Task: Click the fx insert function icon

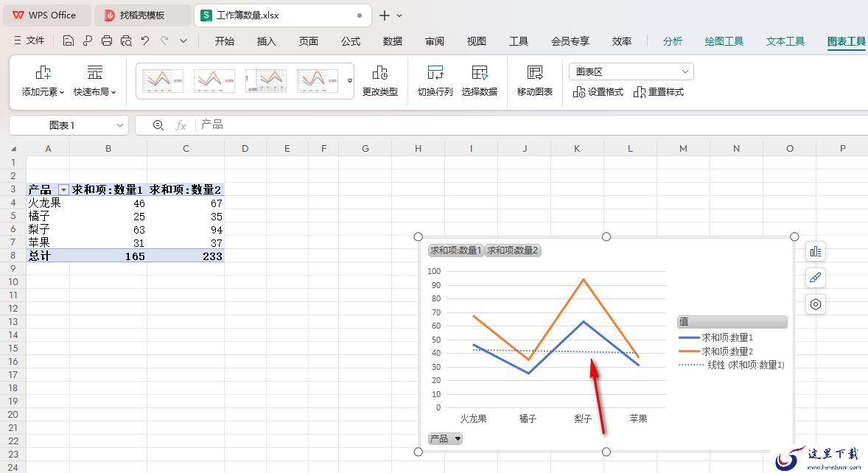Action: [x=181, y=125]
